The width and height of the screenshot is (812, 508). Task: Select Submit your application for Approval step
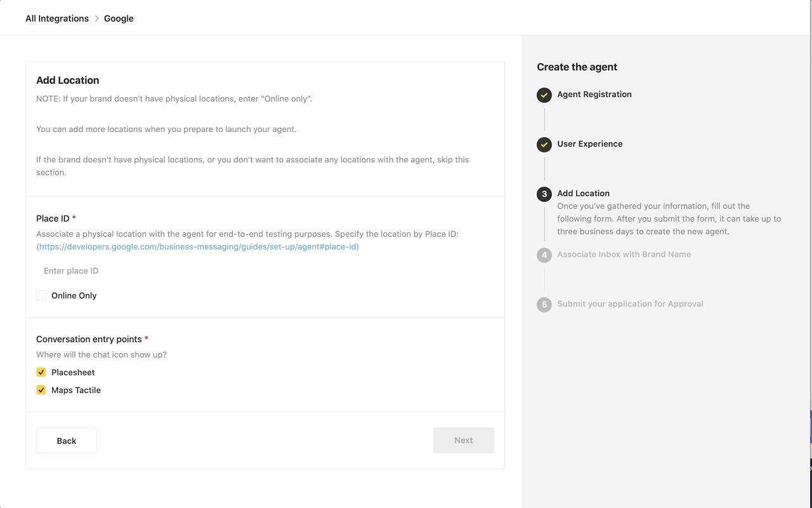coord(631,304)
